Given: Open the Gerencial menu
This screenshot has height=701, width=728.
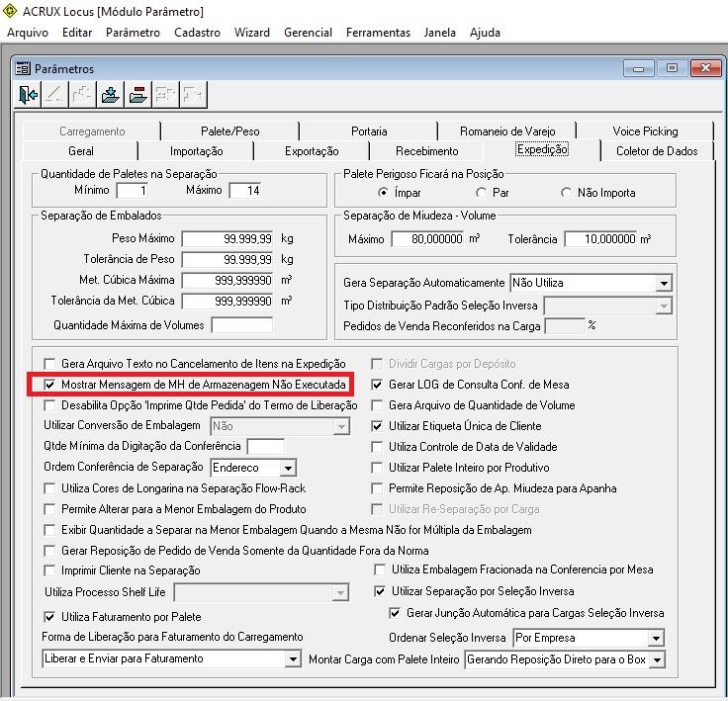Looking at the screenshot, I should [308, 33].
